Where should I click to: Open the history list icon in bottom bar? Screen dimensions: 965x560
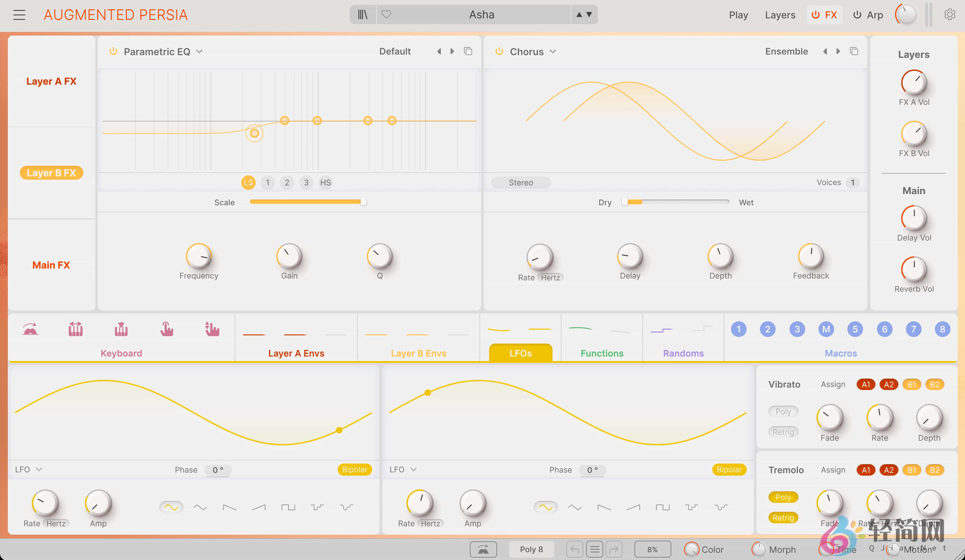point(594,549)
